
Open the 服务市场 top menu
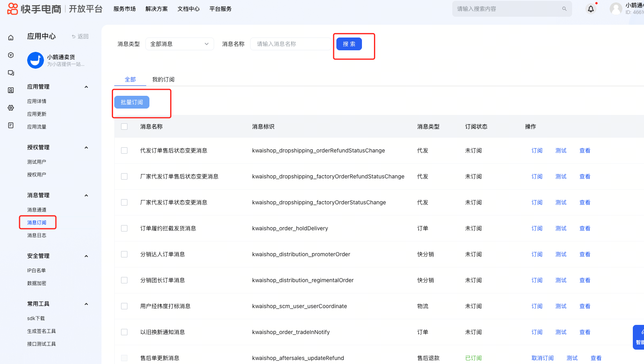click(125, 9)
